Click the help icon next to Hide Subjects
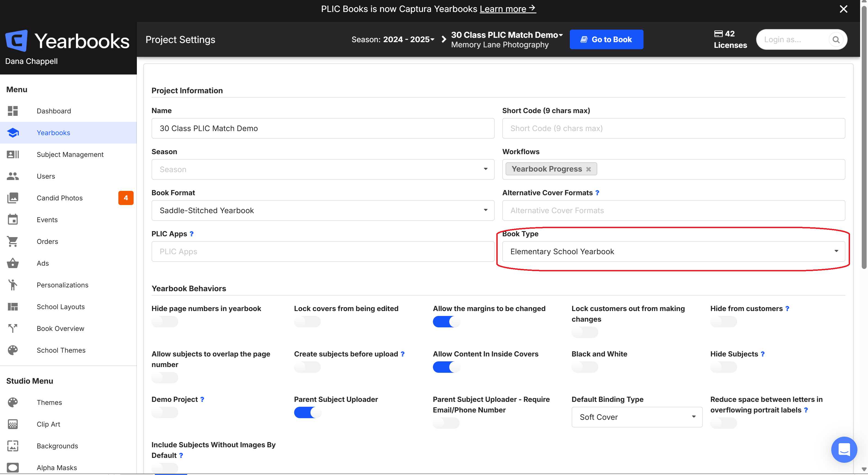 click(762, 354)
